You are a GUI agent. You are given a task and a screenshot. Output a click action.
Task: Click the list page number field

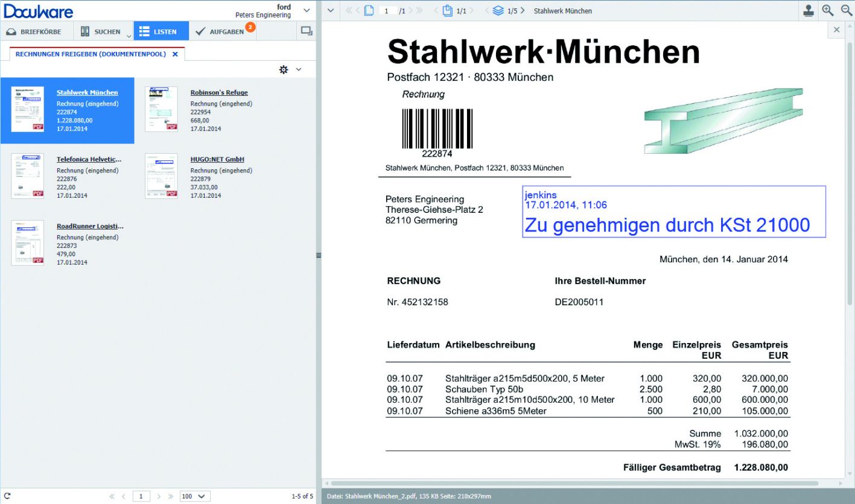point(141,496)
